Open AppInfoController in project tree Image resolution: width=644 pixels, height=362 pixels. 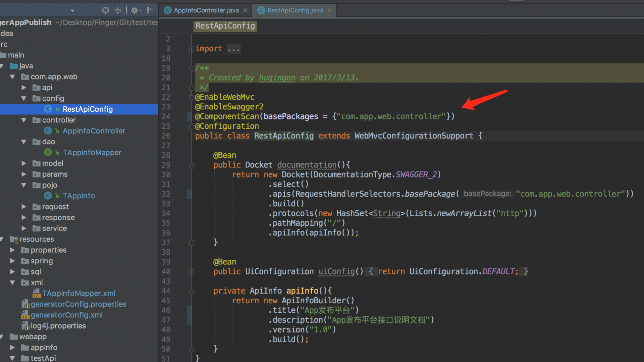94,131
